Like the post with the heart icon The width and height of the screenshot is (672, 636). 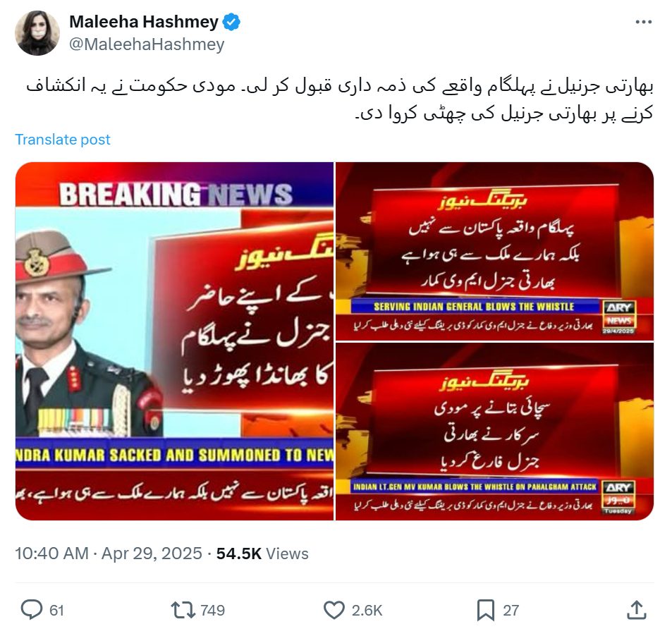[x=334, y=610]
